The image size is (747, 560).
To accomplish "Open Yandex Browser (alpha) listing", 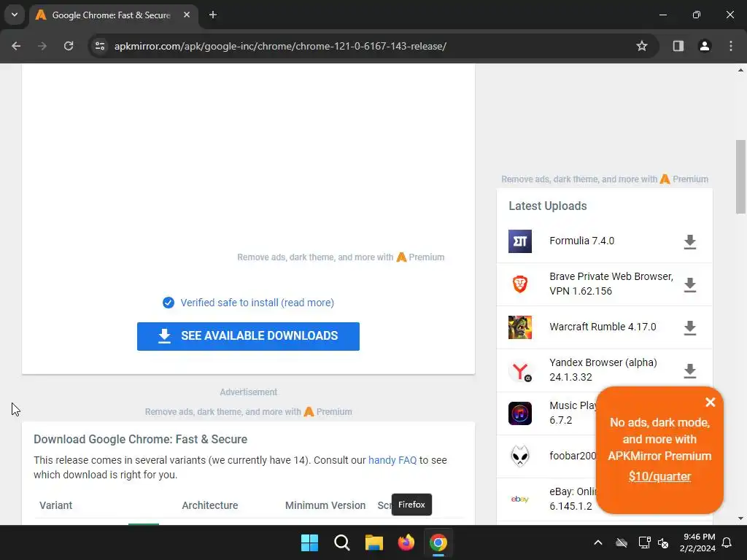I will (x=603, y=370).
